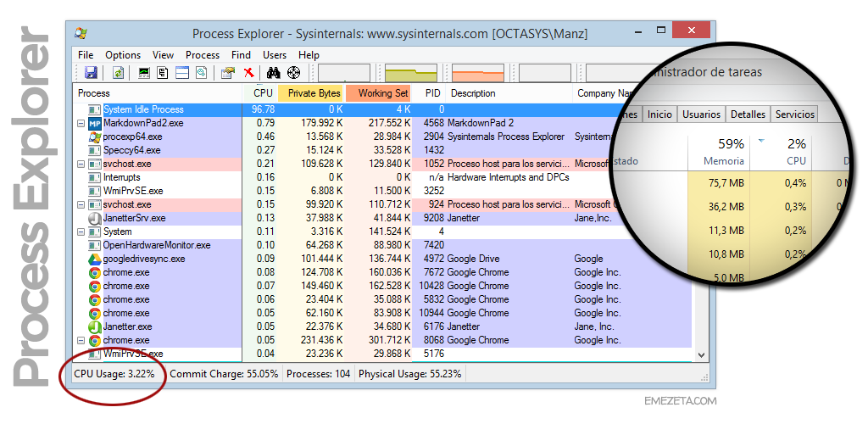
Task: Click the DLL/handles view toolbar icon
Action: (202, 73)
